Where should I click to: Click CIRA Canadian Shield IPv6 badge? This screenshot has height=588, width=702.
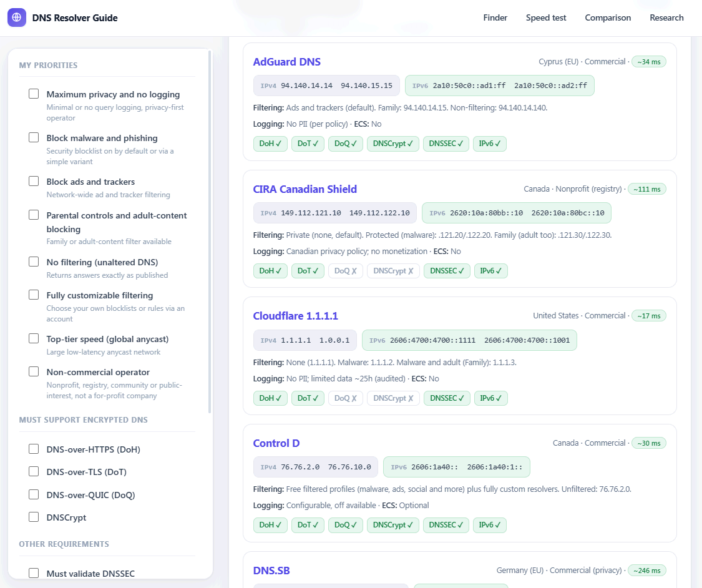pyautogui.click(x=490, y=271)
